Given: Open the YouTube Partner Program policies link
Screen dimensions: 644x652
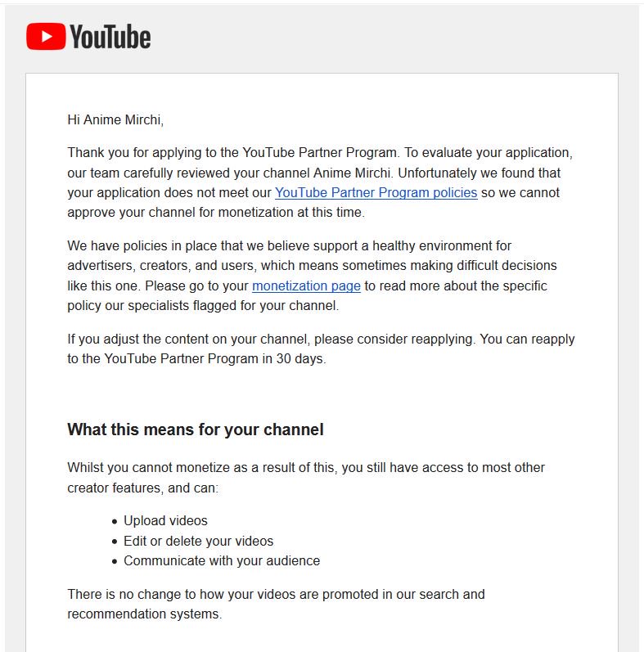Looking at the screenshot, I should (376, 192).
